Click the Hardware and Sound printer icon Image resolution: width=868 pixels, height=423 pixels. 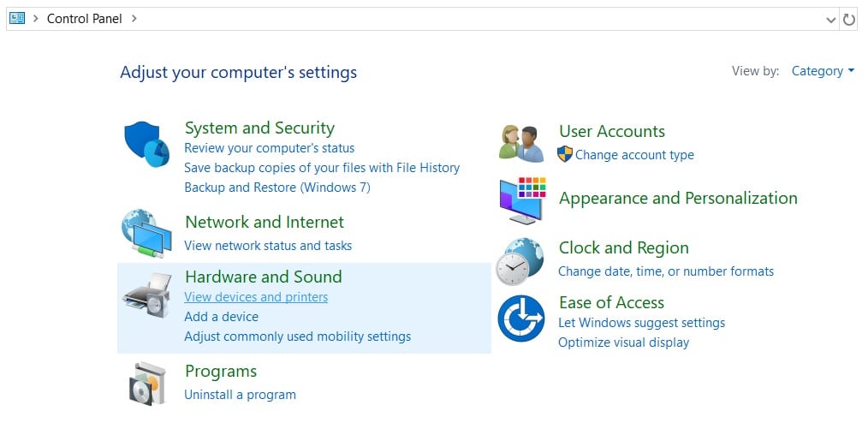pyautogui.click(x=147, y=295)
